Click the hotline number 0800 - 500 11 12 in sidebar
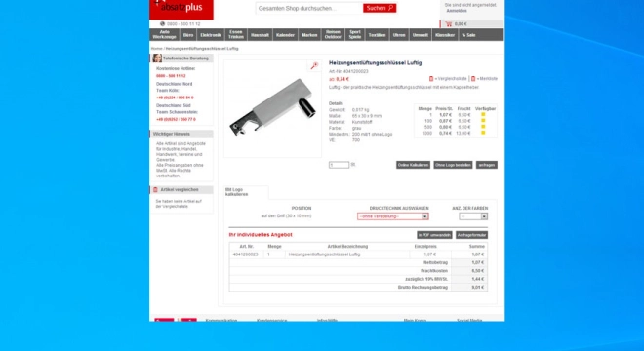 [171, 76]
